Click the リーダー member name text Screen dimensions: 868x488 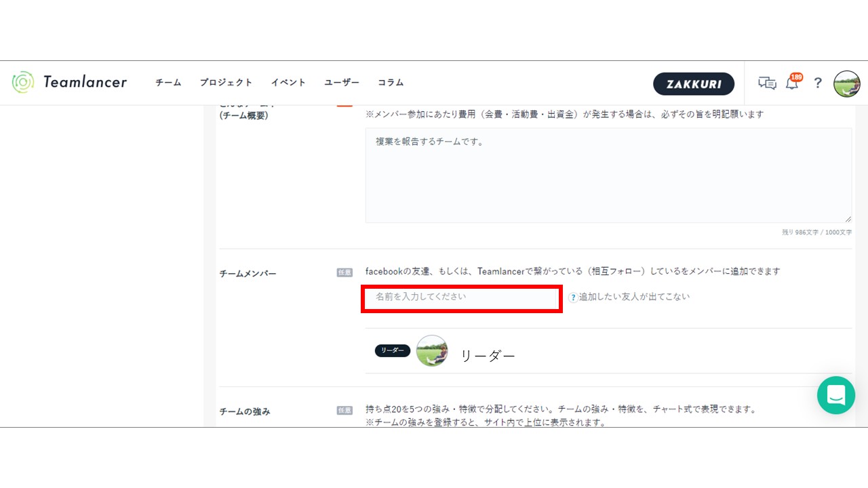click(x=488, y=355)
